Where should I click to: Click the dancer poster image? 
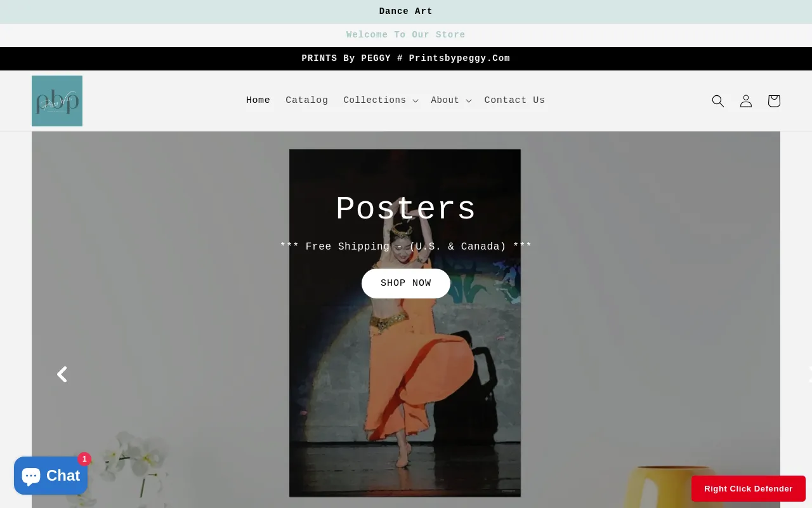pos(405,323)
